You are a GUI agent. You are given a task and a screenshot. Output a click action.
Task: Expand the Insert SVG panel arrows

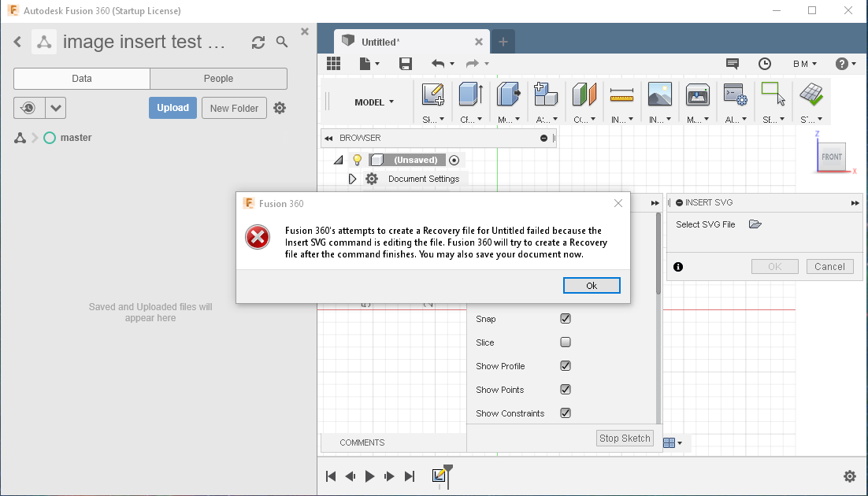(855, 202)
